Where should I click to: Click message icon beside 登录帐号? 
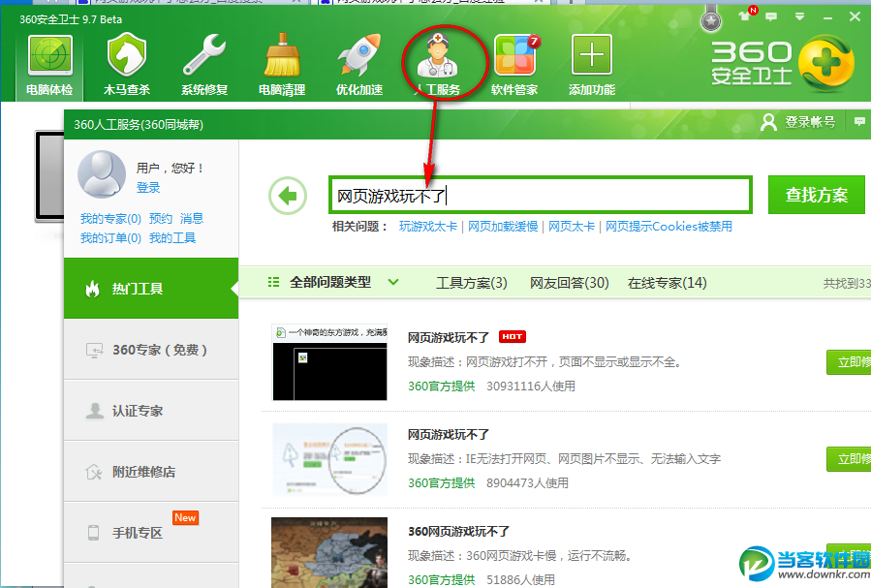[x=859, y=121]
